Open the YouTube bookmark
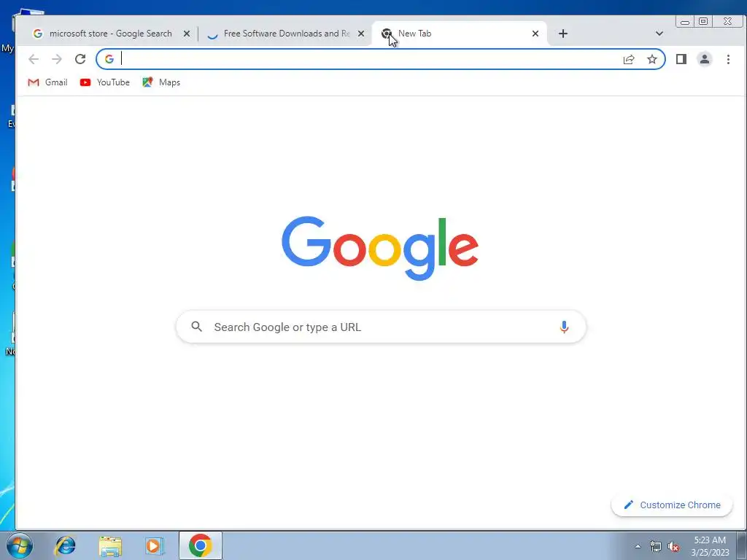747x560 pixels. click(x=105, y=82)
